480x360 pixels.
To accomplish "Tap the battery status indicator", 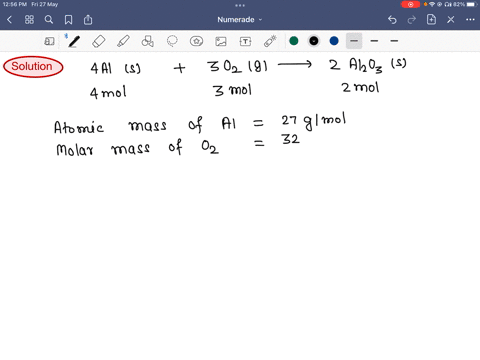I will 464,4.
